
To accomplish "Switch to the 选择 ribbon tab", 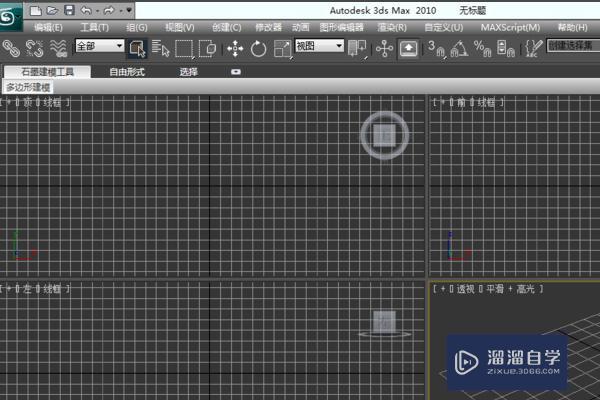I will (x=188, y=72).
